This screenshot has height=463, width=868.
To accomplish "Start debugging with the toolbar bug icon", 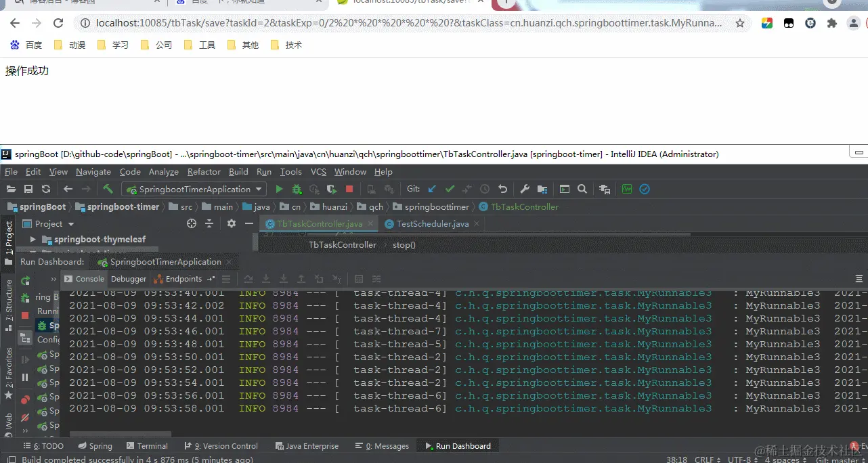I will click(297, 190).
